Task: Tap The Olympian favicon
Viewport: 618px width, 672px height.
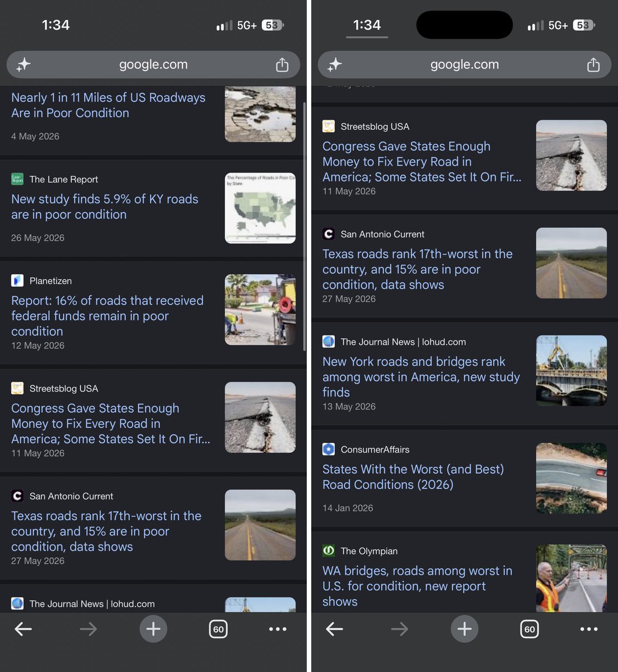Action: coord(329,551)
